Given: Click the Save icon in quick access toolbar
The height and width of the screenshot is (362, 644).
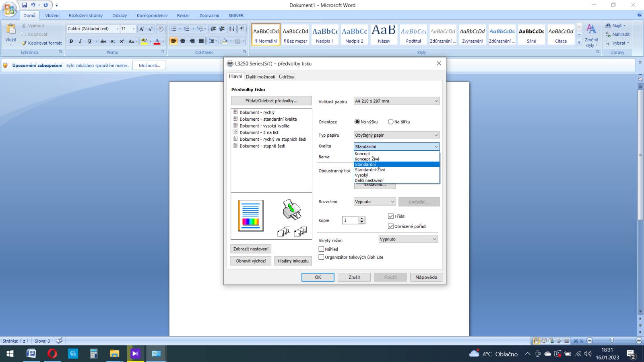Looking at the screenshot, I should pos(25,5).
